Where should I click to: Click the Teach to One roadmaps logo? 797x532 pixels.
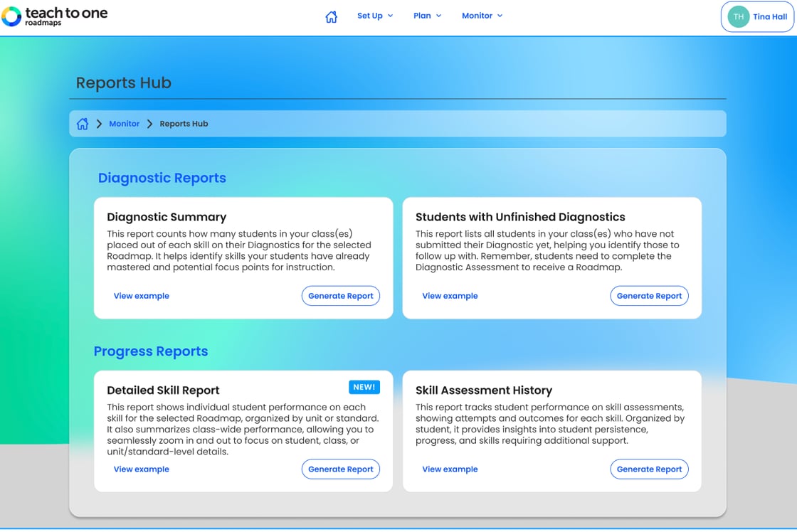pos(54,16)
